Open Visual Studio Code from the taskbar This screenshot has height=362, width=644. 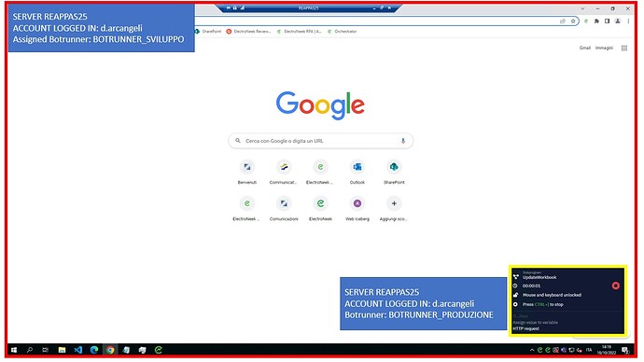click(x=78, y=350)
